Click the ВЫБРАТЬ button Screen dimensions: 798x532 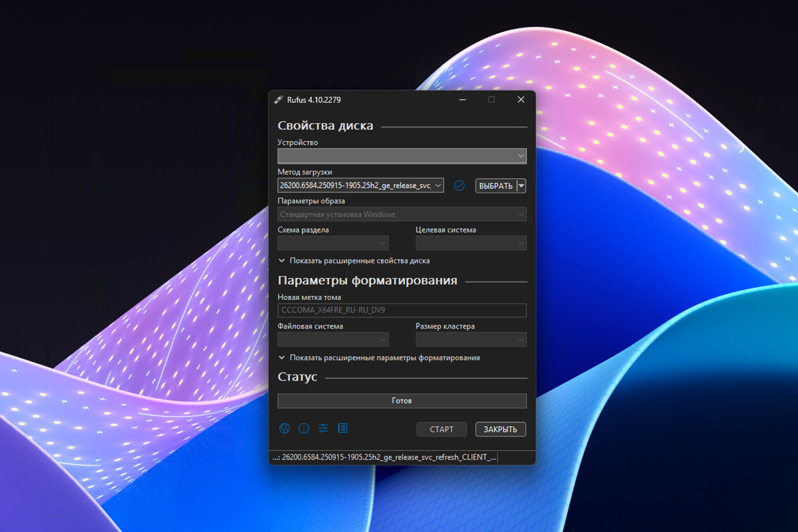tap(496, 186)
